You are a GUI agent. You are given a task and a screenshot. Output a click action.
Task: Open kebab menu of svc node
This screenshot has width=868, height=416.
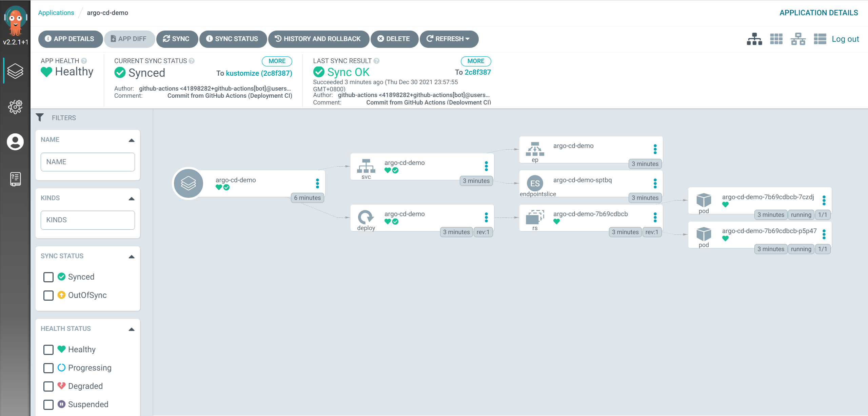486,166
